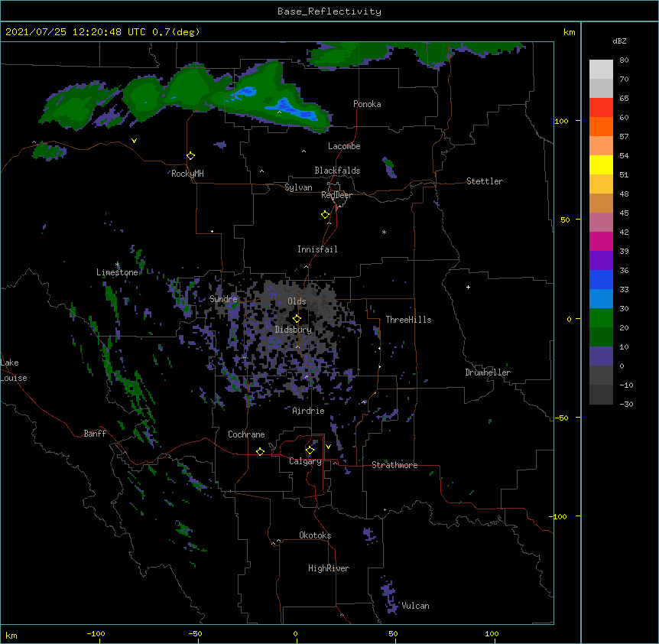
Task: Select the Sylvan label
Action: pyautogui.click(x=298, y=187)
